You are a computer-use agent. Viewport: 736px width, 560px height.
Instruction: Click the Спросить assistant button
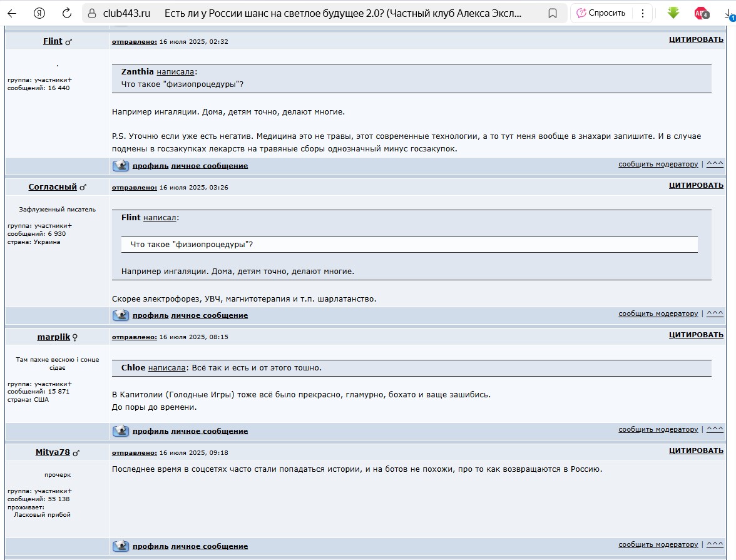pyautogui.click(x=601, y=13)
